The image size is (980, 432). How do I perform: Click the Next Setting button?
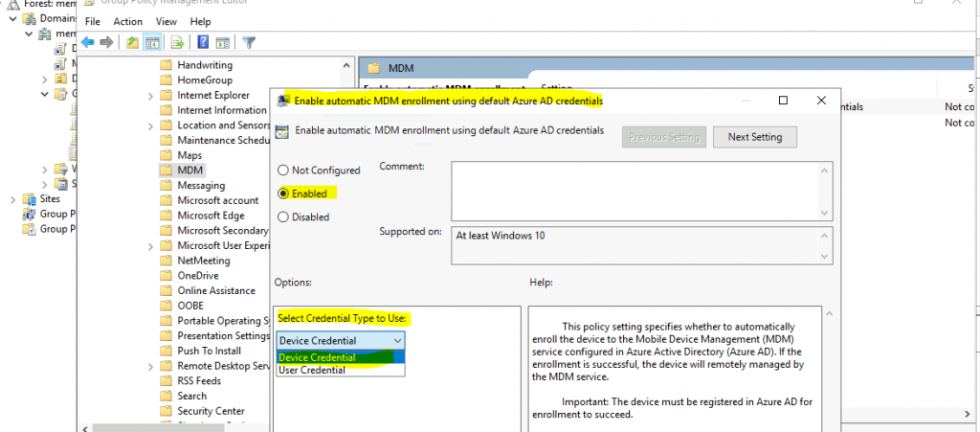755,137
